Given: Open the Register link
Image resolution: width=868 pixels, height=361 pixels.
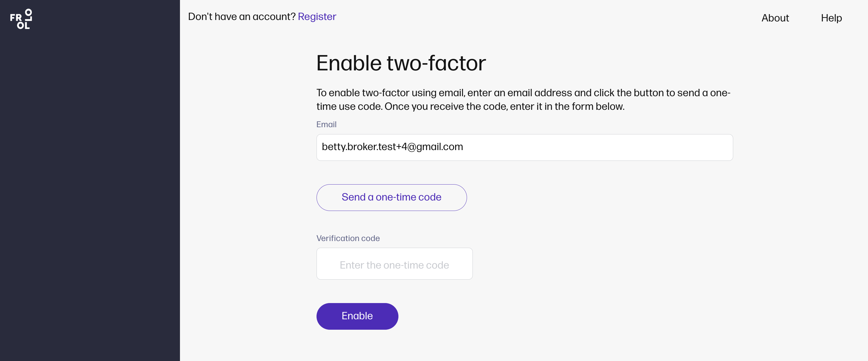Looking at the screenshot, I should click(x=317, y=17).
